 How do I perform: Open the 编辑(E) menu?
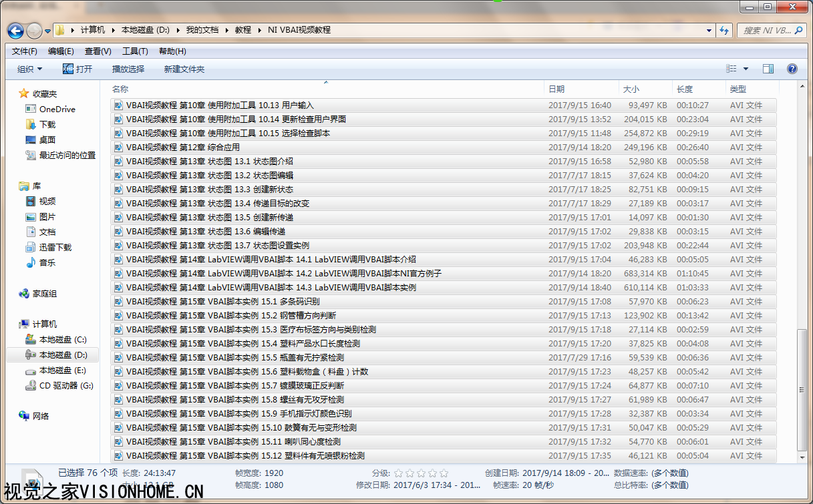click(61, 51)
